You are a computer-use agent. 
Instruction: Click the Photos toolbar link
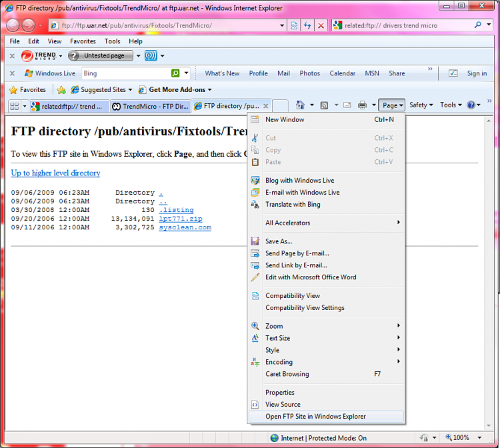(x=309, y=73)
